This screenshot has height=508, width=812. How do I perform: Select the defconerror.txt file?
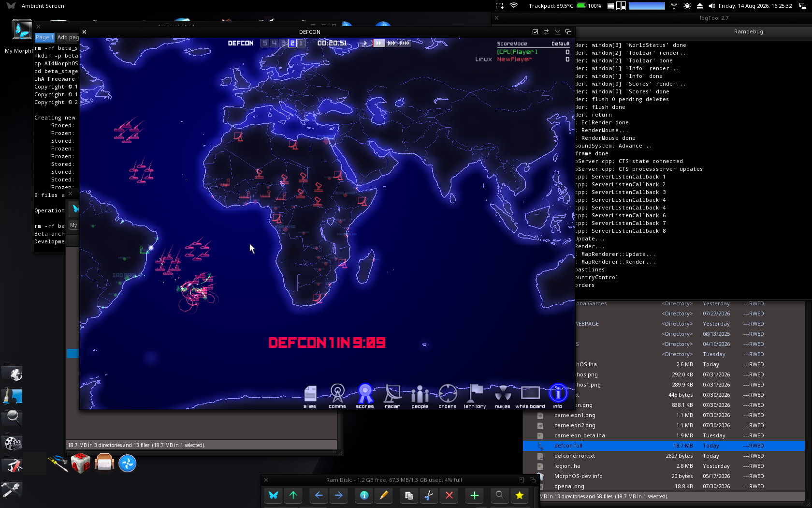click(x=664, y=456)
